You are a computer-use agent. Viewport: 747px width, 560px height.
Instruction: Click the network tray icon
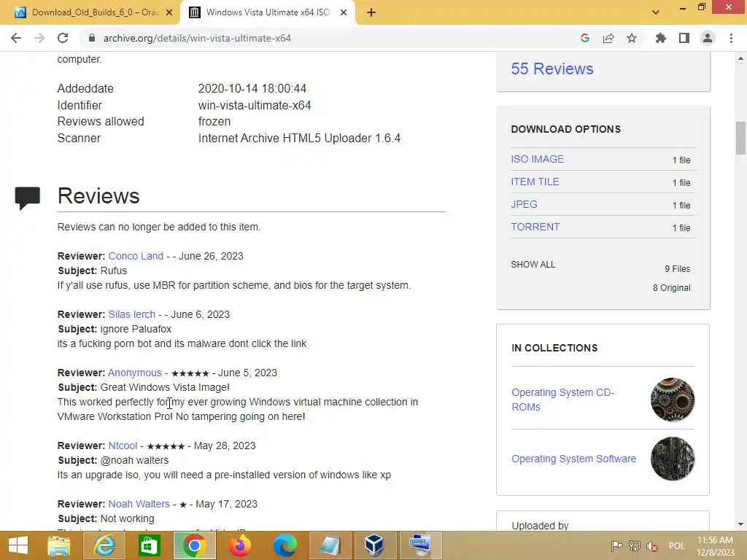click(x=635, y=545)
